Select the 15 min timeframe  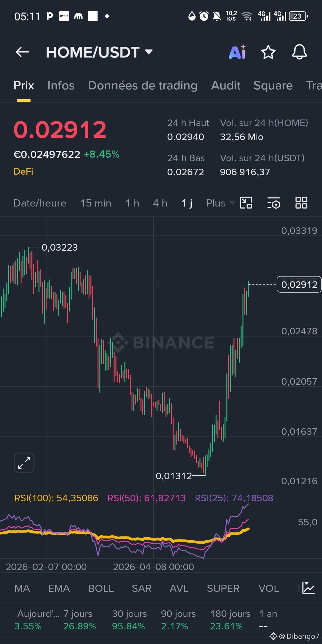pyautogui.click(x=96, y=203)
